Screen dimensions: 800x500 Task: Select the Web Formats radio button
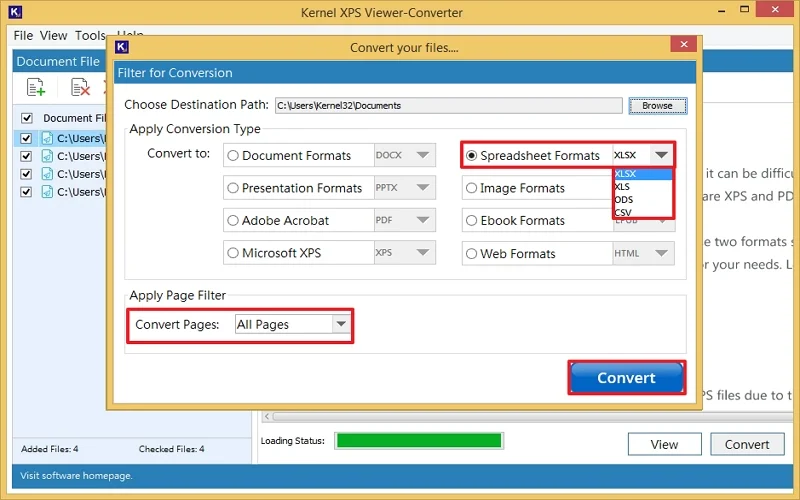click(x=471, y=254)
